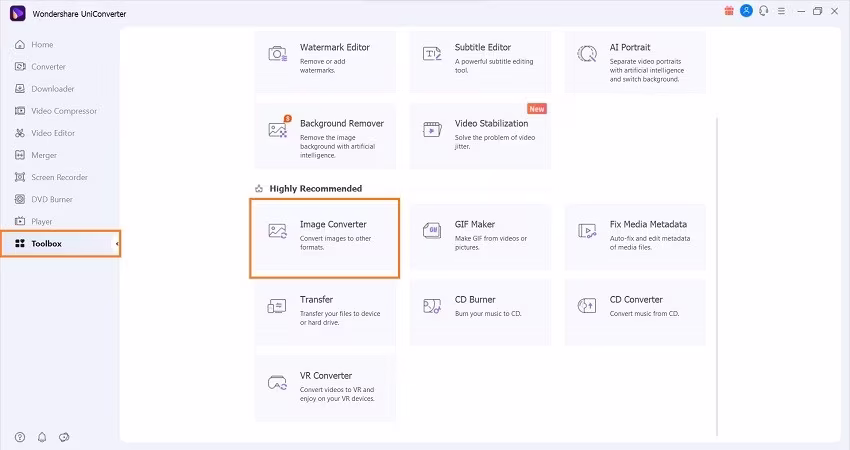Open the gift box promotions icon

728,11
